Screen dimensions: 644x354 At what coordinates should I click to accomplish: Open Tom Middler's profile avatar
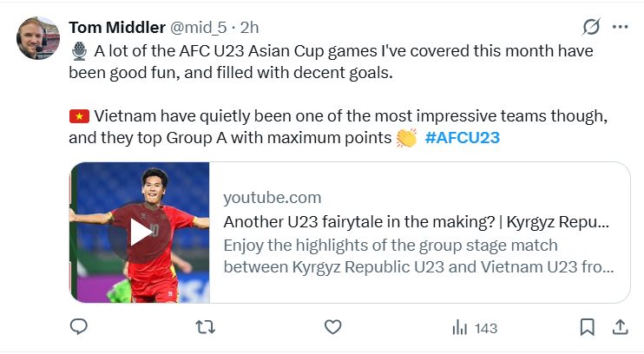[38, 39]
